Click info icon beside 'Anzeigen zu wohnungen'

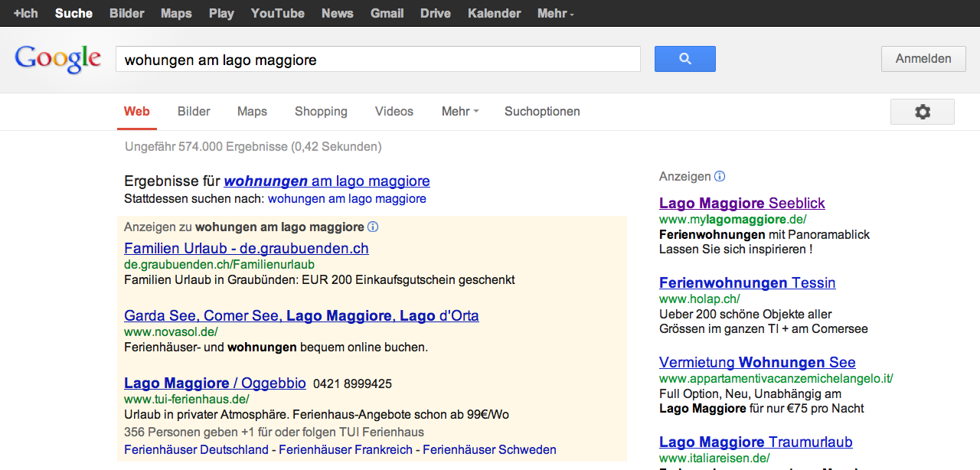[x=373, y=227]
